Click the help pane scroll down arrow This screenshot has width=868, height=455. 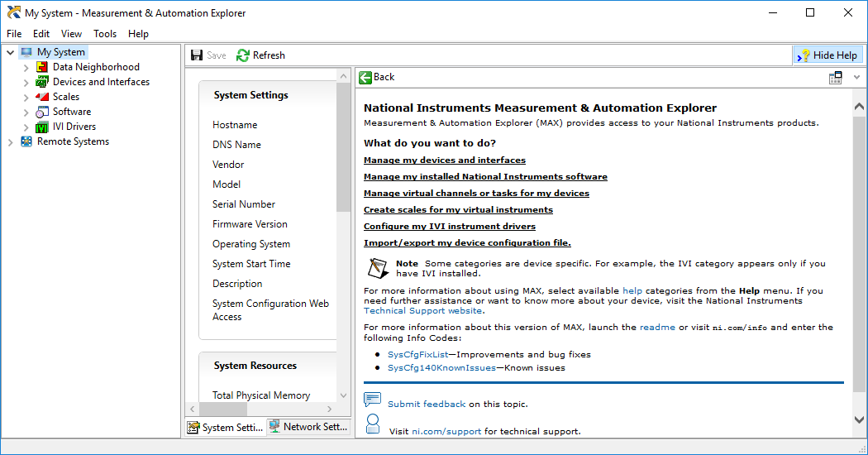859,420
